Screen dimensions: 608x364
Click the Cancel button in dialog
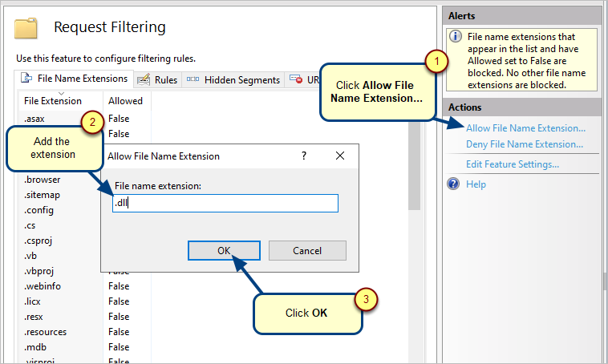click(x=307, y=251)
